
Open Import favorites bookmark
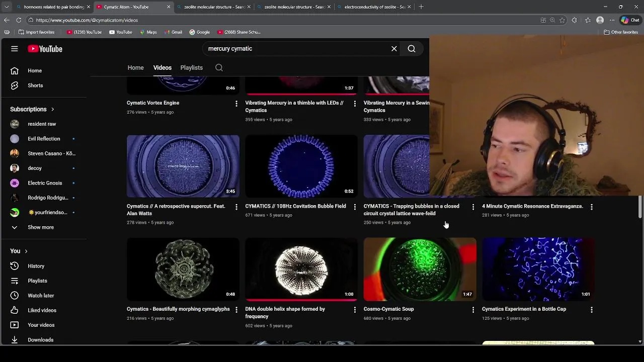(x=36, y=32)
